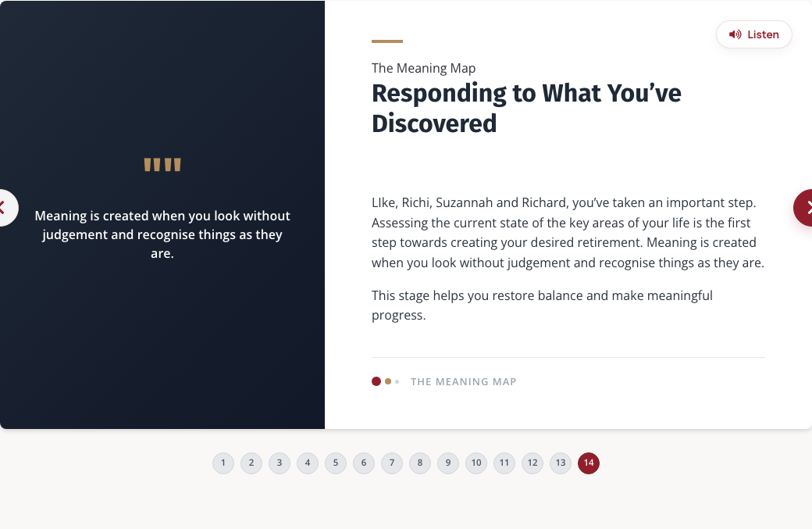Viewport: 812px width, 529px height.
Task: Click the Listen speaker button
Action: [x=754, y=34]
